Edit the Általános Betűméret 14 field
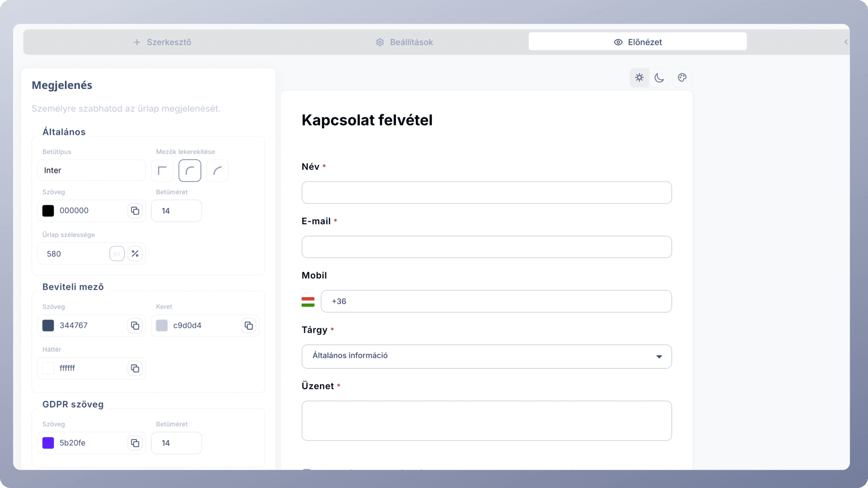 [x=176, y=211]
